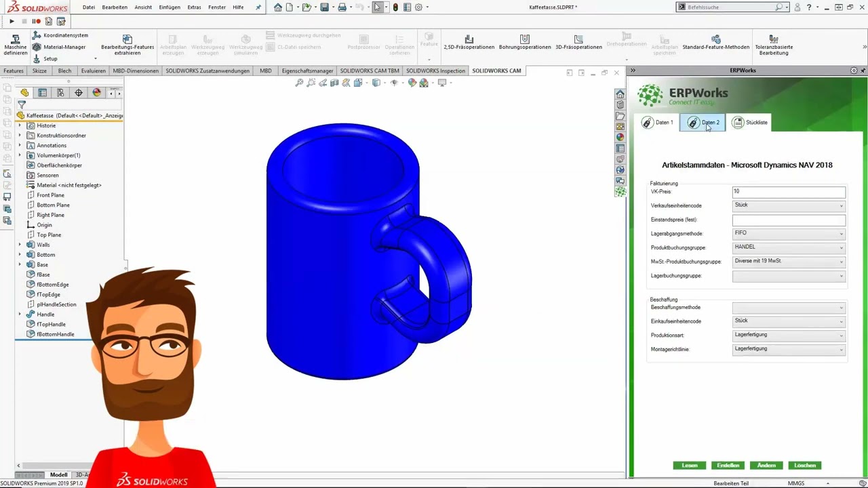Click the Print icon
The width and height of the screenshot is (868, 488).
[342, 7]
